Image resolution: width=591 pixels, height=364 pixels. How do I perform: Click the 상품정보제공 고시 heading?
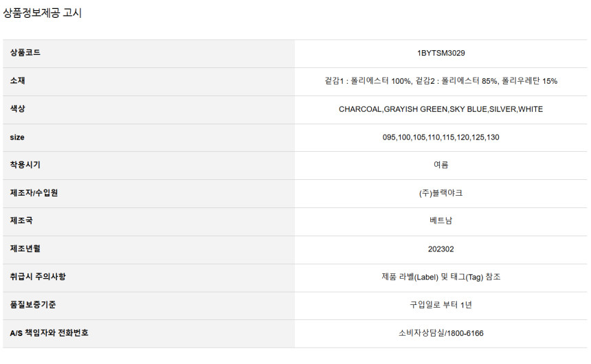(x=42, y=13)
